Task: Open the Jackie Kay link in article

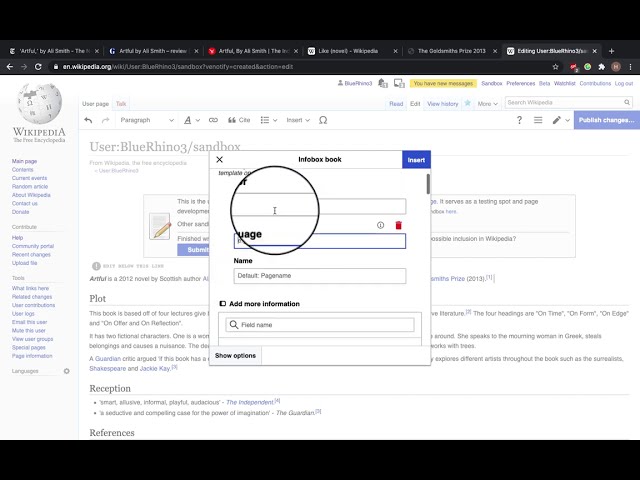Action: pos(155,369)
